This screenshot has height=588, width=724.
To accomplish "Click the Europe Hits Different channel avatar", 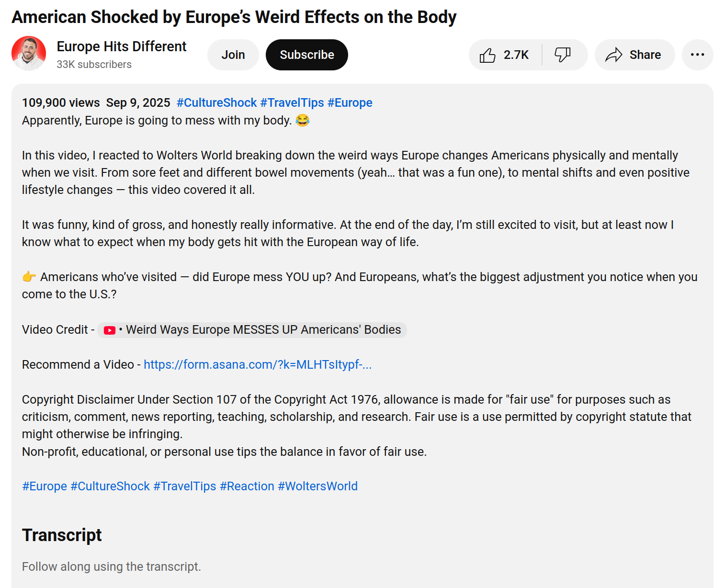I will 29,54.
